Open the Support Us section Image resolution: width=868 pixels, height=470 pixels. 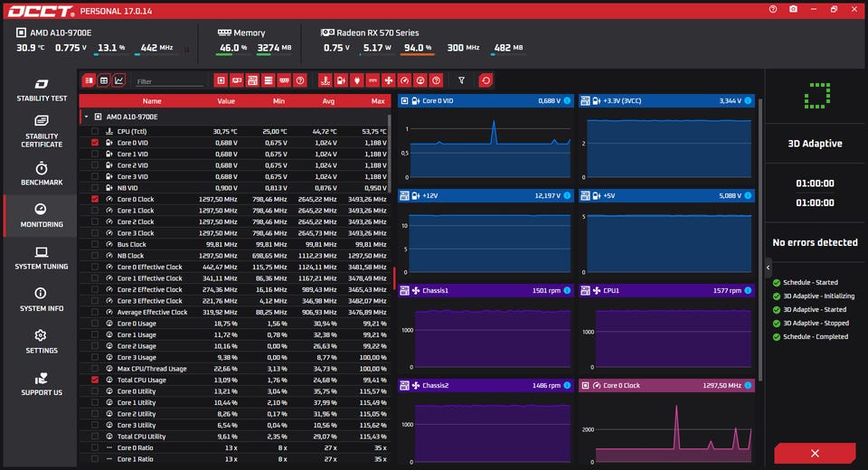point(42,384)
